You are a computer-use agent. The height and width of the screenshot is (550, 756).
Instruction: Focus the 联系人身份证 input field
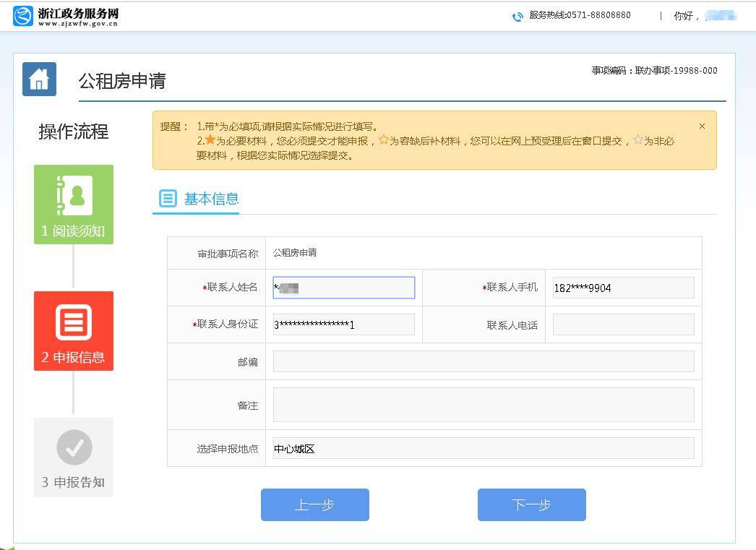344,325
